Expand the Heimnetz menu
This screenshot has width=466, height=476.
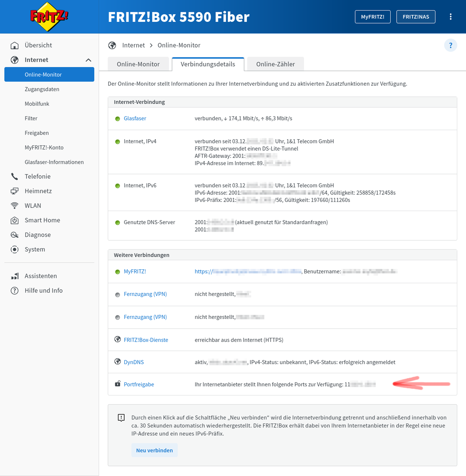click(38, 191)
